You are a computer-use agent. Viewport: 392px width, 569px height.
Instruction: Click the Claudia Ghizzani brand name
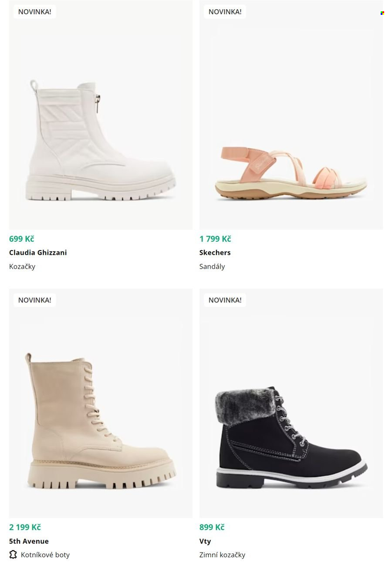(38, 252)
